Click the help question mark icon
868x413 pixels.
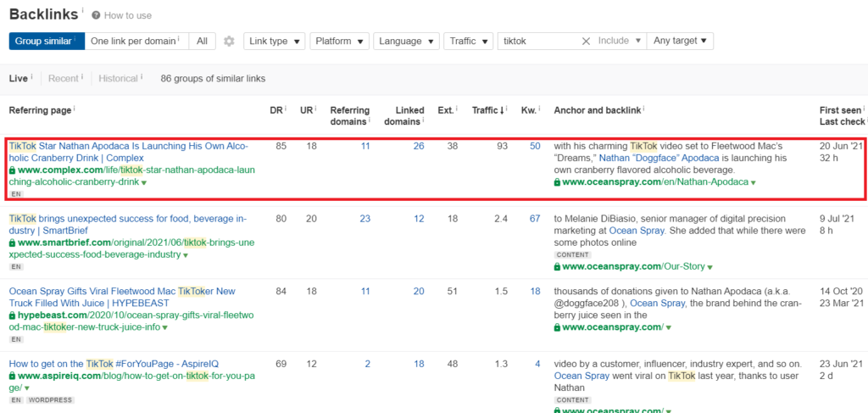point(96,15)
